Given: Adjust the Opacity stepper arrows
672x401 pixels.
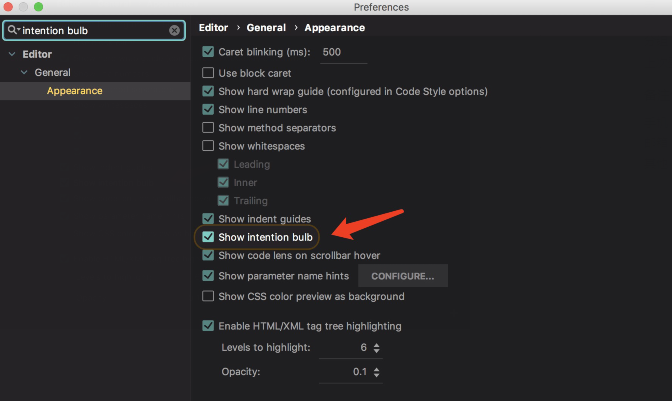Looking at the screenshot, I should coord(376,372).
